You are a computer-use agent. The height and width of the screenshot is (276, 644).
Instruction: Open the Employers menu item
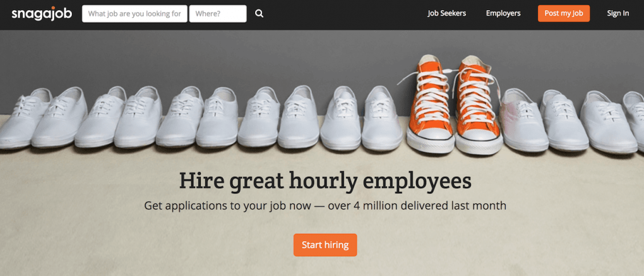pos(503,13)
